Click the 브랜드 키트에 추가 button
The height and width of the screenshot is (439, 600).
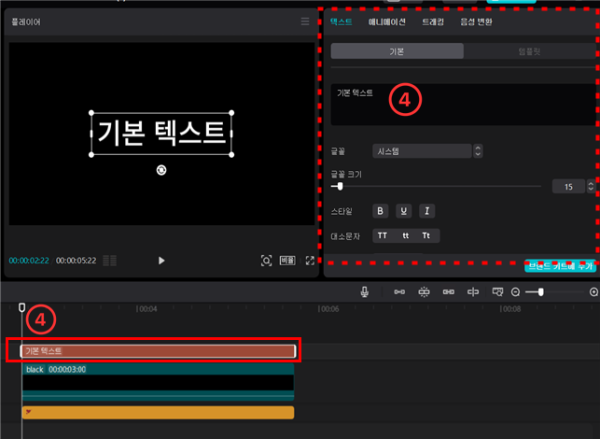(x=559, y=267)
